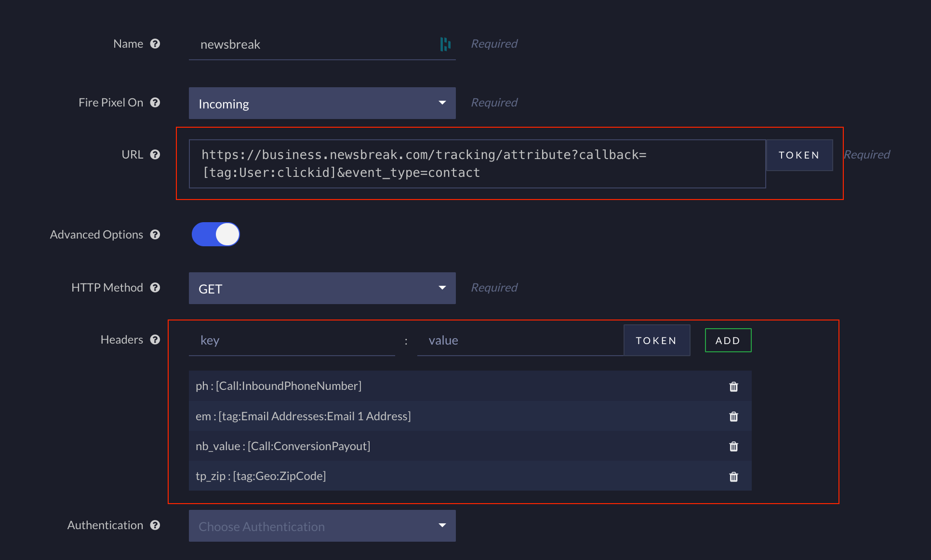Click help icon beside Fire Pixel On
Viewport: 931px width, 560px height.
point(155,103)
